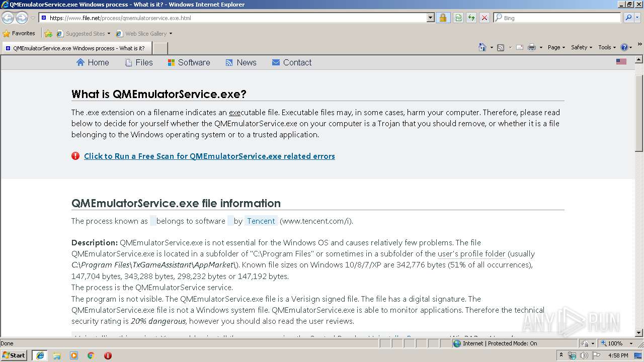
Task: Show hidden tray icons arrow
Action: pos(561,355)
